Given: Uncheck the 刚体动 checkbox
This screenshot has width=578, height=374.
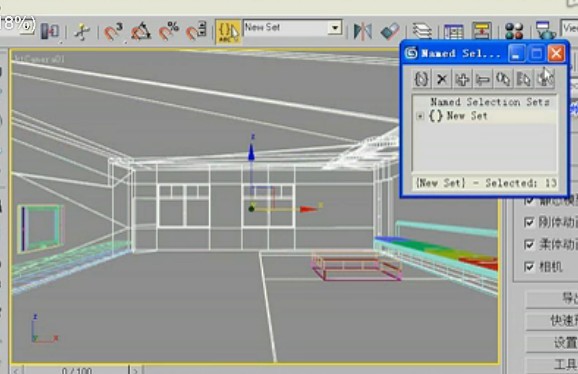Looking at the screenshot, I should 529,222.
